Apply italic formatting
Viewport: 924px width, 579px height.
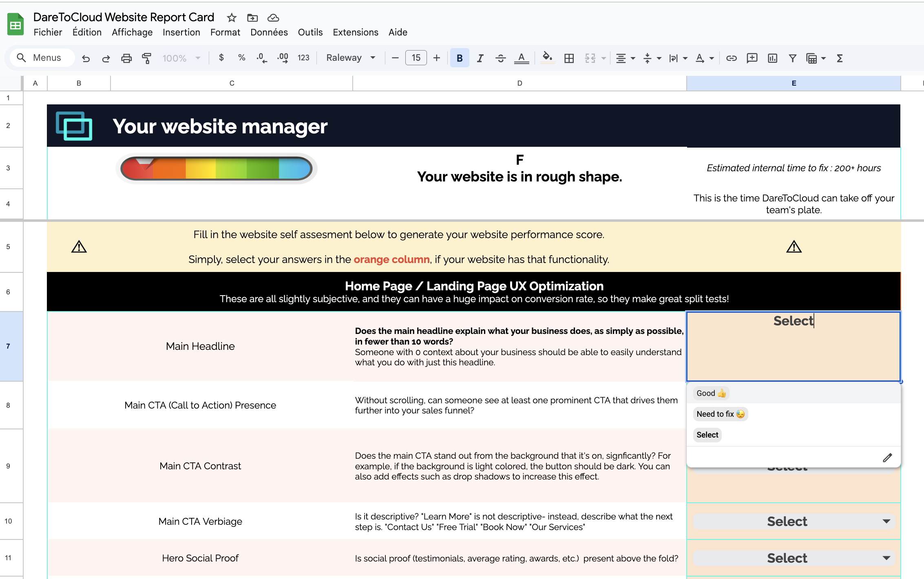(480, 58)
